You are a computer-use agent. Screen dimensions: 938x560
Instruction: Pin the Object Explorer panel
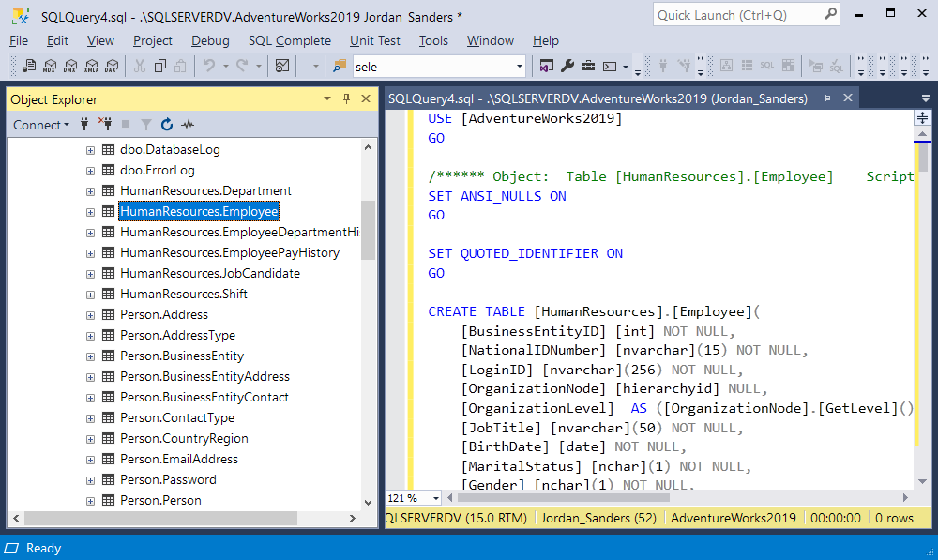click(346, 98)
